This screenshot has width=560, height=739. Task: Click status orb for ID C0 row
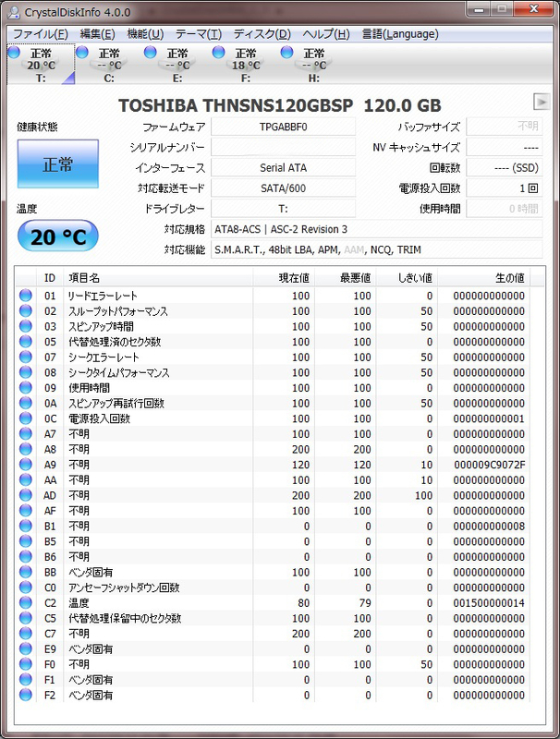(x=26, y=588)
